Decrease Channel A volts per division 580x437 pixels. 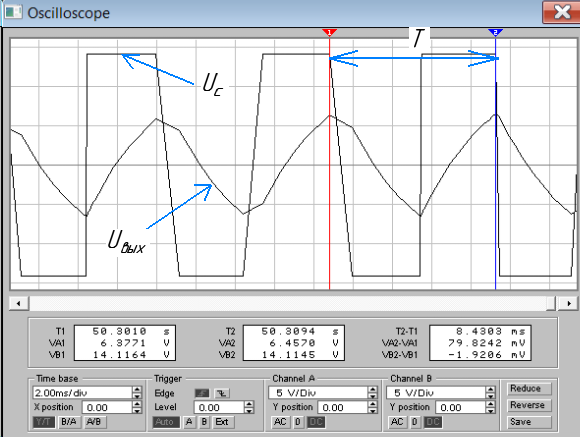pyautogui.click(x=373, y=396)
